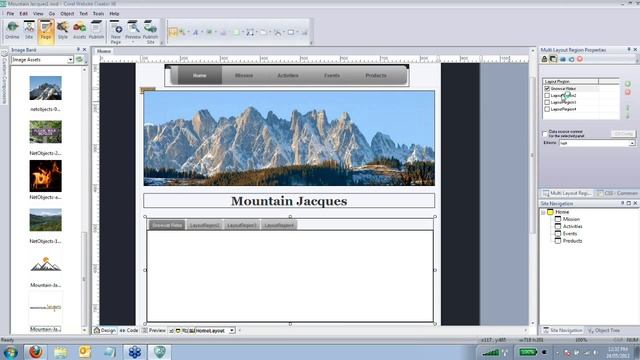Refresh the Image Bank assets
The height and width of the screenshot is (360, 640).
click(x=79, y=60)
